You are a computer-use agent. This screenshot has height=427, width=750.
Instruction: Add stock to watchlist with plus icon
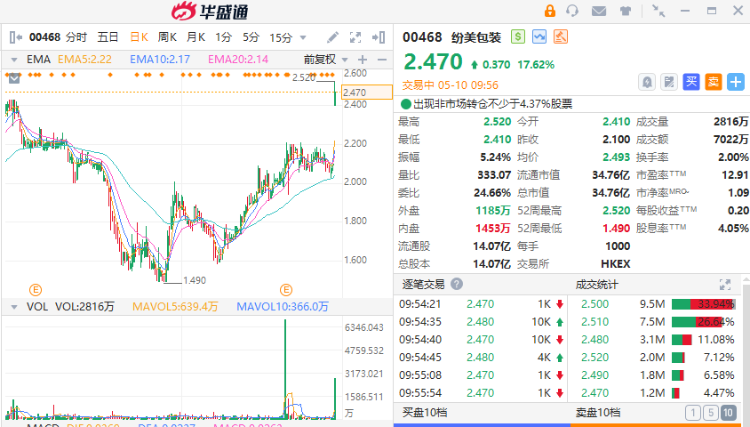click(736, 82)
